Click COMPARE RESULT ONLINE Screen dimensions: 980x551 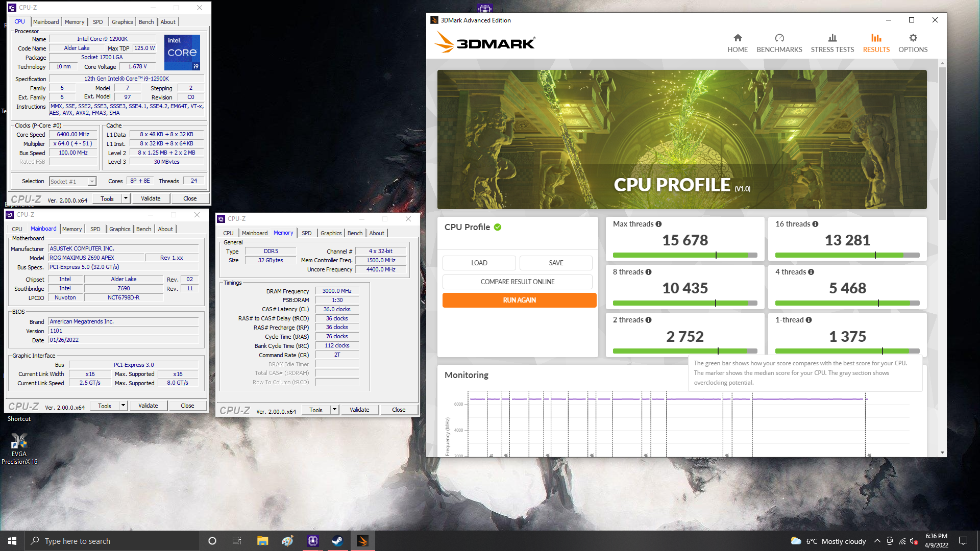click(518, 282)
